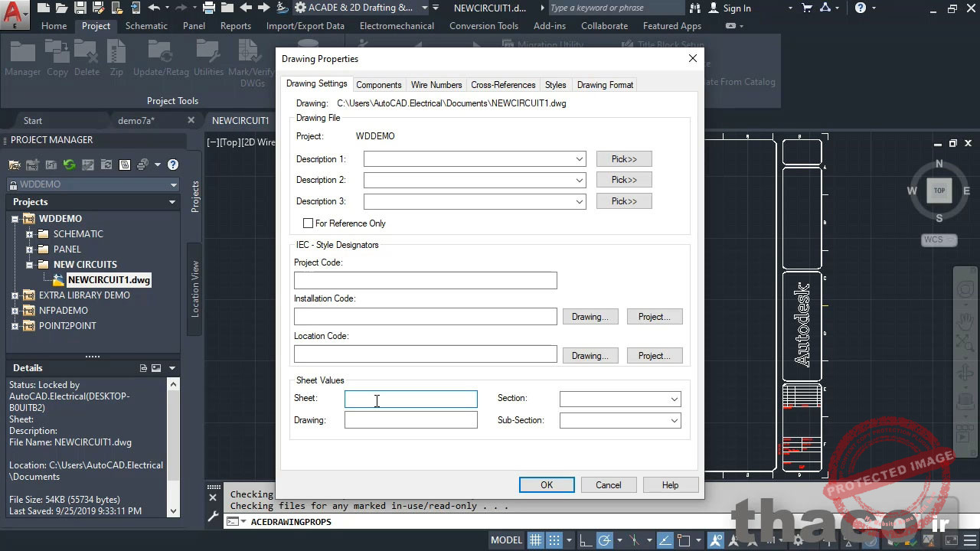
Task: Open the Schematic ribbon tab
Action: (x=146, y=25)
